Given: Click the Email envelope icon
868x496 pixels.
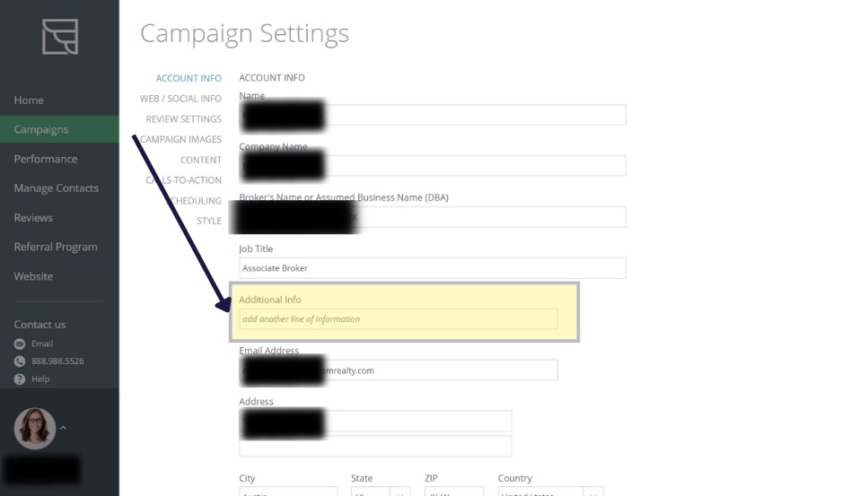Looking at the screenshot, I should tap(20, 344).
